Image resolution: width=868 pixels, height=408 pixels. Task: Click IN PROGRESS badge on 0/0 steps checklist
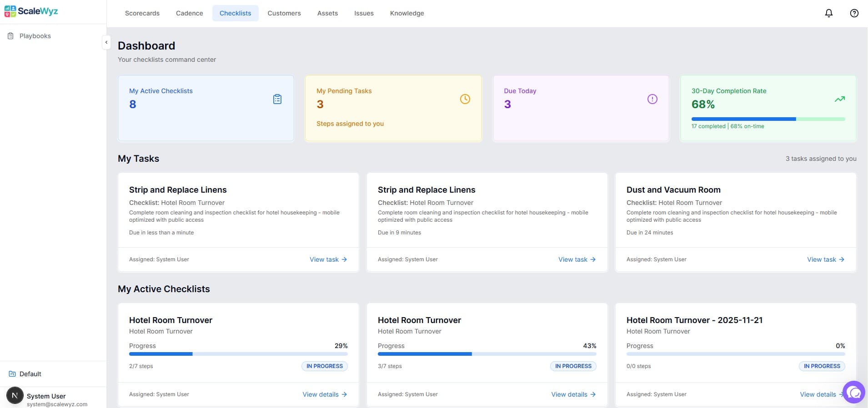pos(822,366)
